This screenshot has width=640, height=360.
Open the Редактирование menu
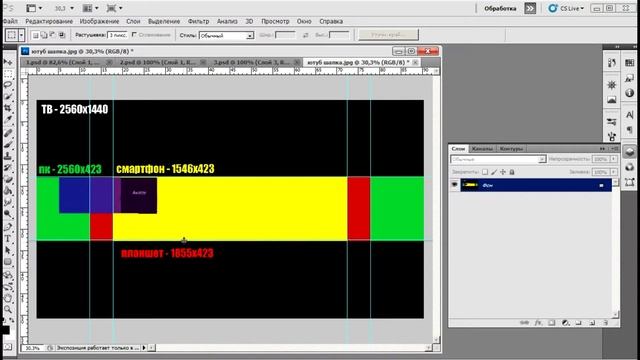(49, 21)
